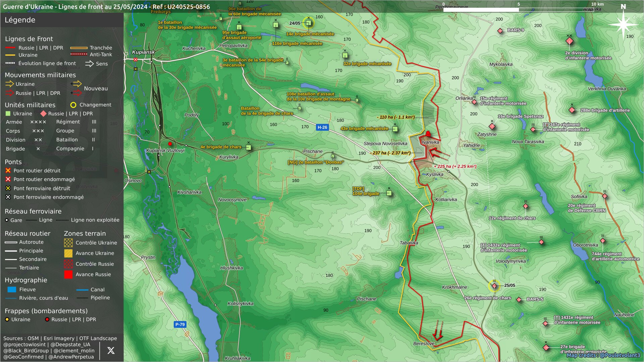Click the 14e brigade mécanisée circled square marker
Viewport: 644px width, 362px height.
(309, 23)
